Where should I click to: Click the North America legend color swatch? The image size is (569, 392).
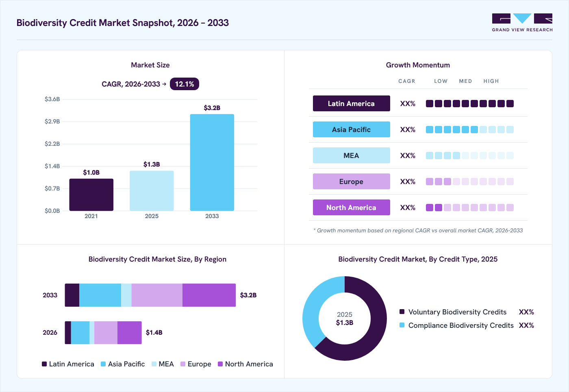[x=220, y=364]
